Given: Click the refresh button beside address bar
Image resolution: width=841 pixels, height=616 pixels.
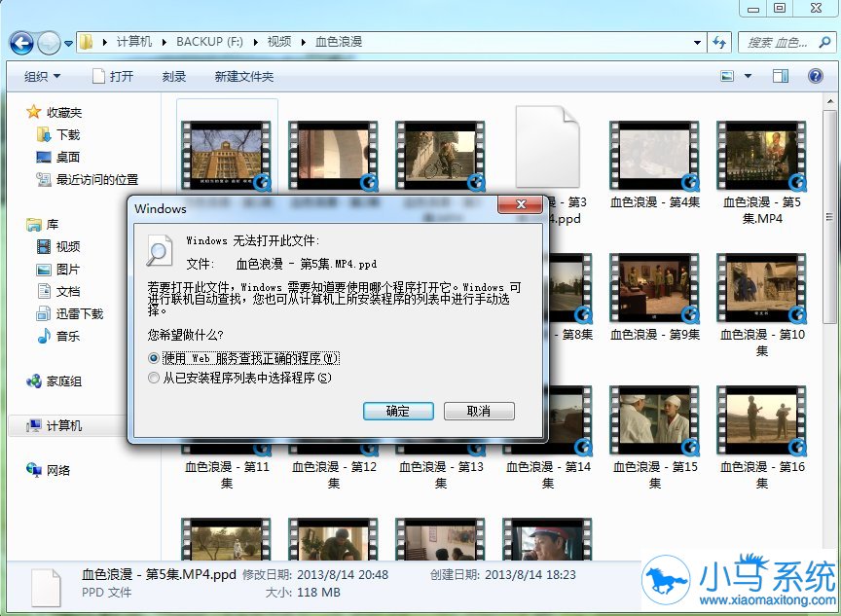Looking at the screenshot, I should 719,43.
